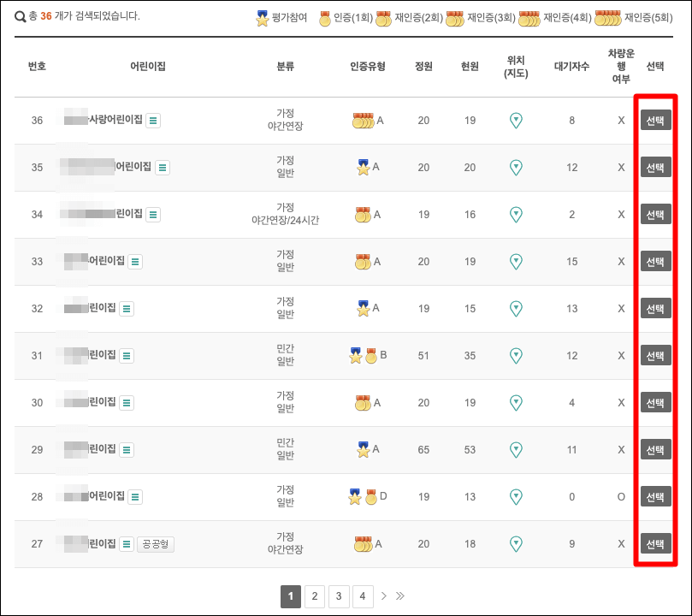
Task: Open map location for row 30
Action: (516, 402)
